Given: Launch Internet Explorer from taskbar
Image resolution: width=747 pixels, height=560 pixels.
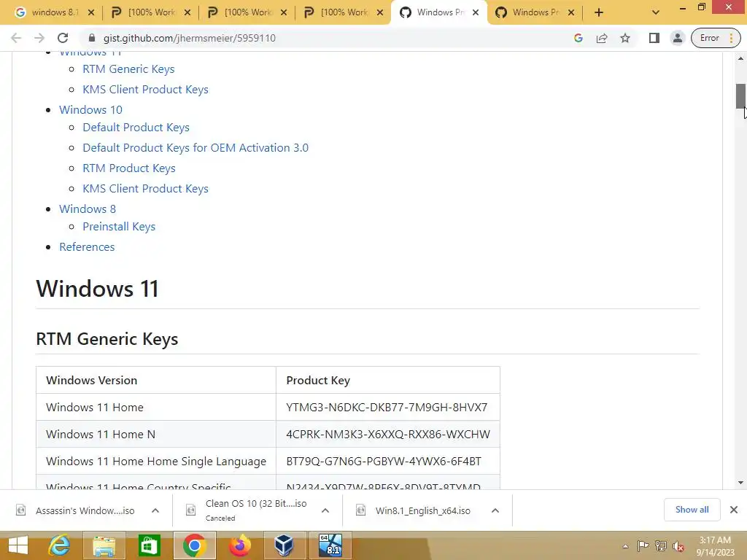Looking at the screenshot, I should tap(59, 545).
